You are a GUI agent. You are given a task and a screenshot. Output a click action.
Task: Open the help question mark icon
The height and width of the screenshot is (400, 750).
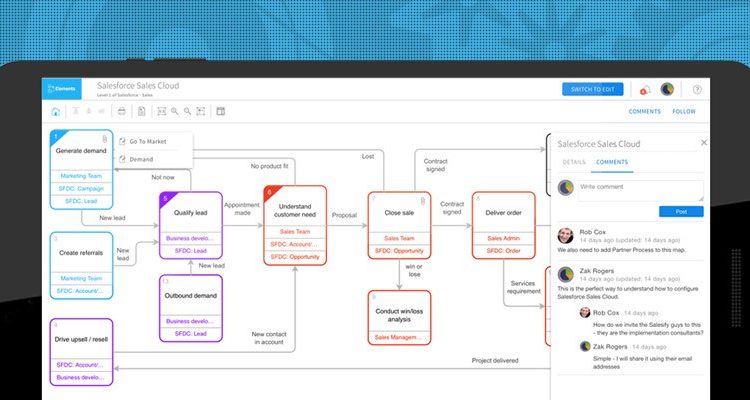pyautogui.click(x=697, y=89)
